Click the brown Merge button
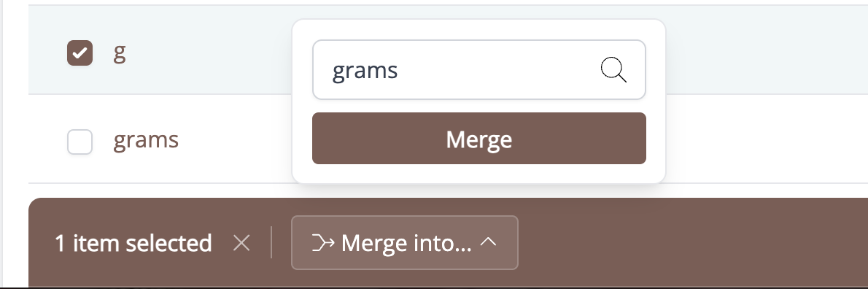Image resolution: width=868 pixels, height=289 pixels. click(x=478, y=139)
